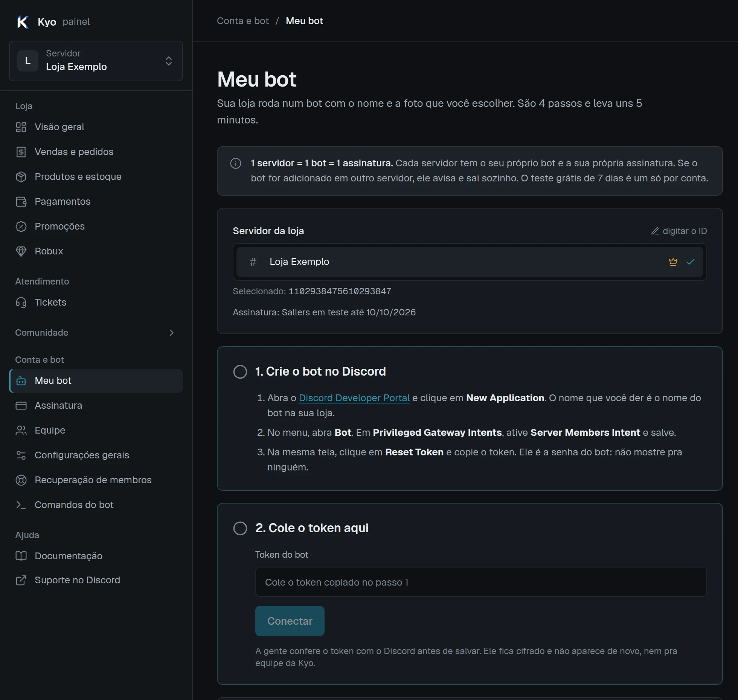Image resolution: width=738 pixels, height=700 pixels.
Task: Click the Assinatura card icon
Action: pos(21,406)
